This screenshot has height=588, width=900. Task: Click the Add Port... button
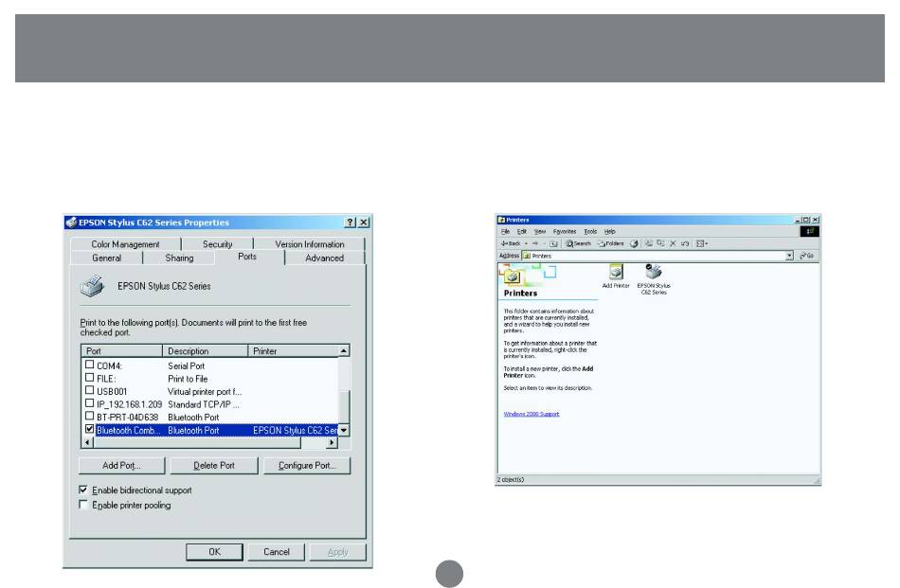(121, 465)
